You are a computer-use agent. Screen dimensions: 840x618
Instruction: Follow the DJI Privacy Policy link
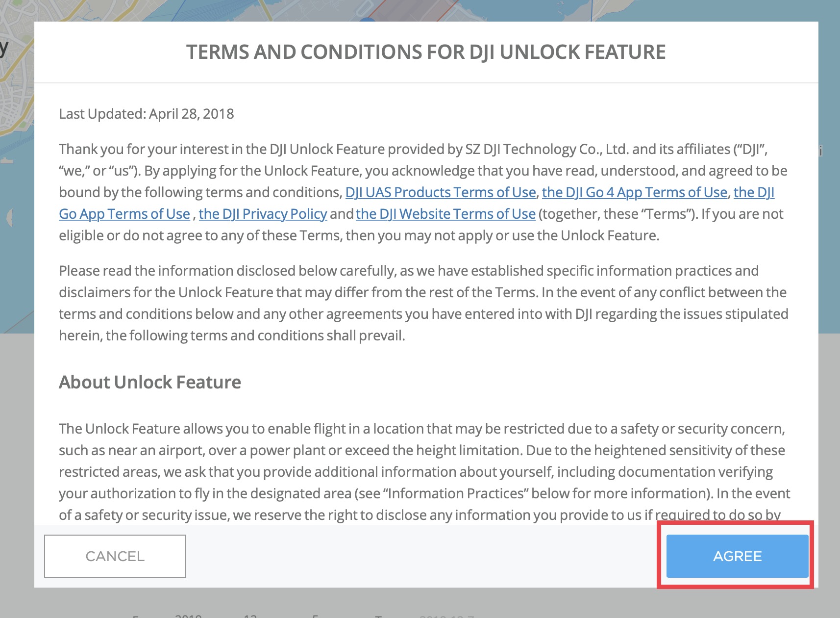click(263, 214)
